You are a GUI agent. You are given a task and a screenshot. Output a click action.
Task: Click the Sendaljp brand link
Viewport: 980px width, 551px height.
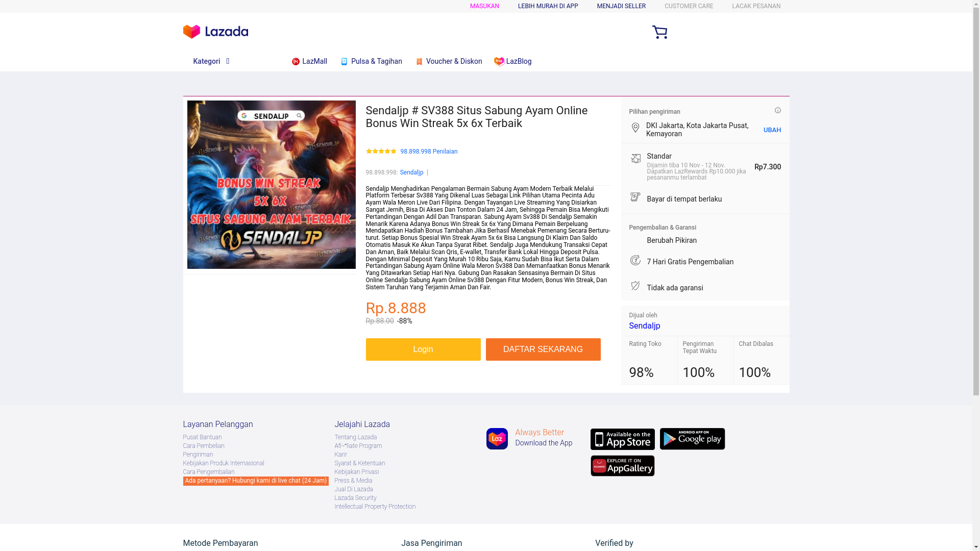click(411, 172)
